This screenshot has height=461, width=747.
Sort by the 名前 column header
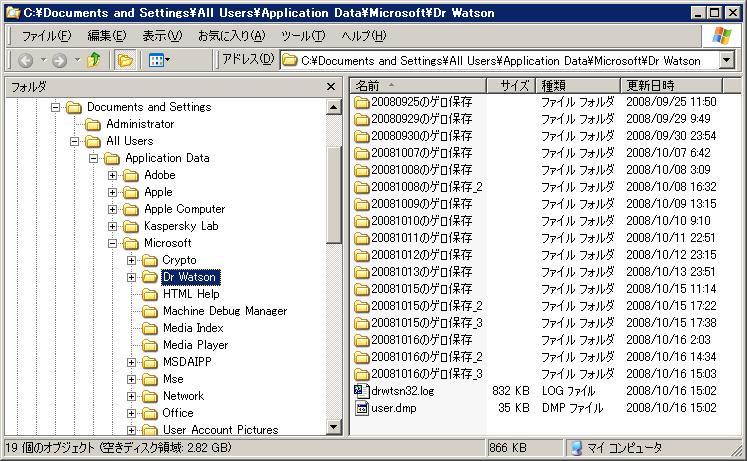418,86
